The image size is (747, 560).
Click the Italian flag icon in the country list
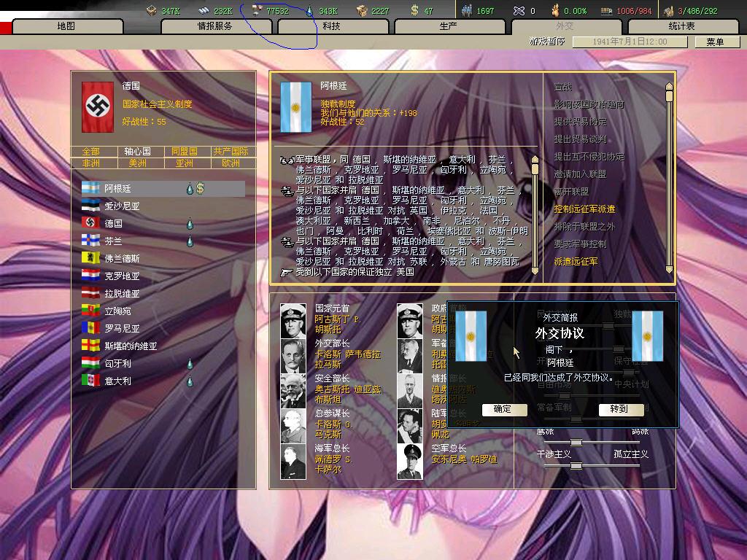(90, 381)
